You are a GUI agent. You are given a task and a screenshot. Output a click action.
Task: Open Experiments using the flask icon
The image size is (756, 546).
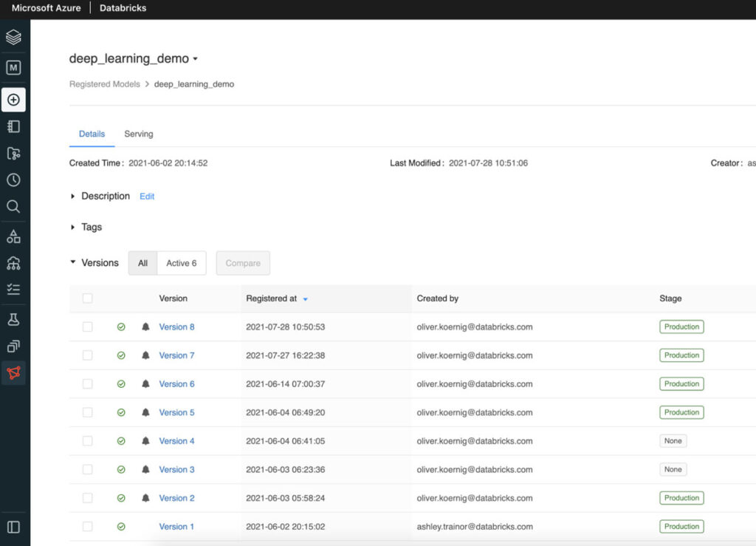[13, 318]
